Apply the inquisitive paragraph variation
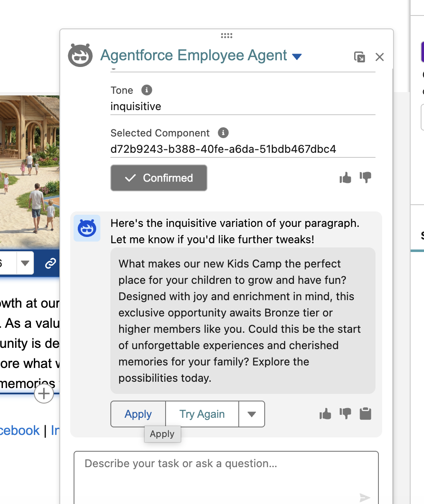The width and height of the screenshot is (424, 504). [x=138, y=414]
